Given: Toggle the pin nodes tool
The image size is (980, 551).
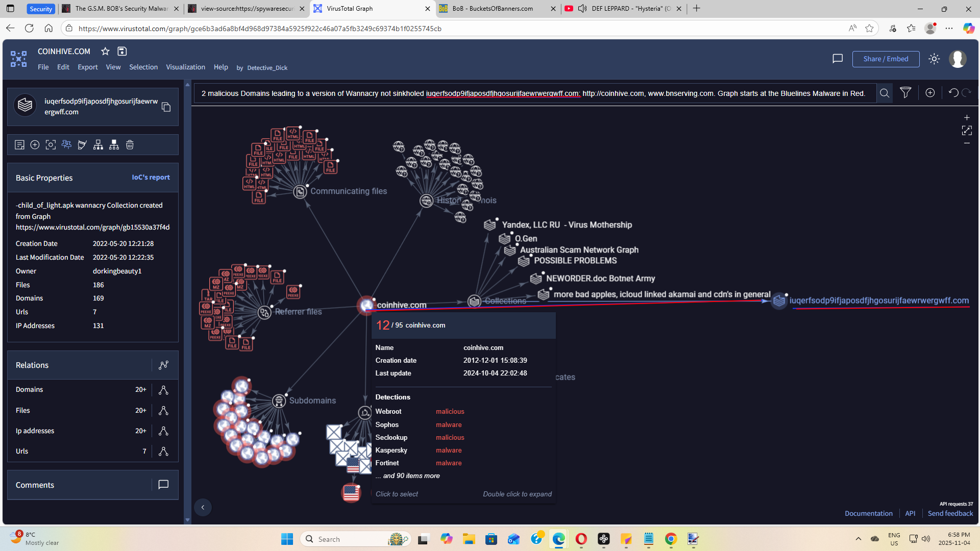Looking at the screenshot, I should click(66, 145).
